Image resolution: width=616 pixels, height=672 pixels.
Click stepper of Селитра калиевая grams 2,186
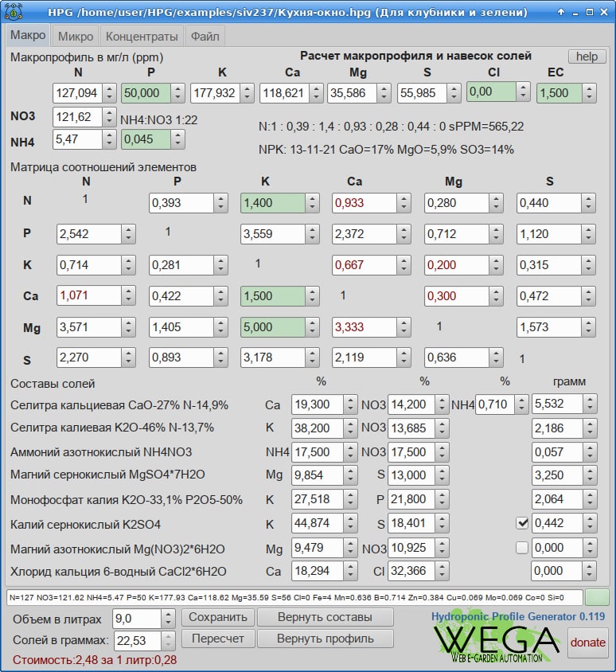tap(590, 428)
